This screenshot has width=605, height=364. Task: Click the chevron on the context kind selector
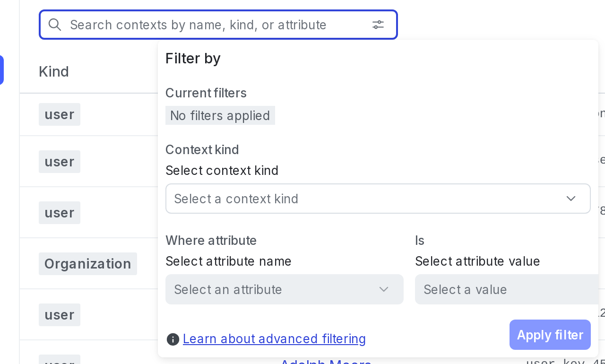(x=571, y=199)
